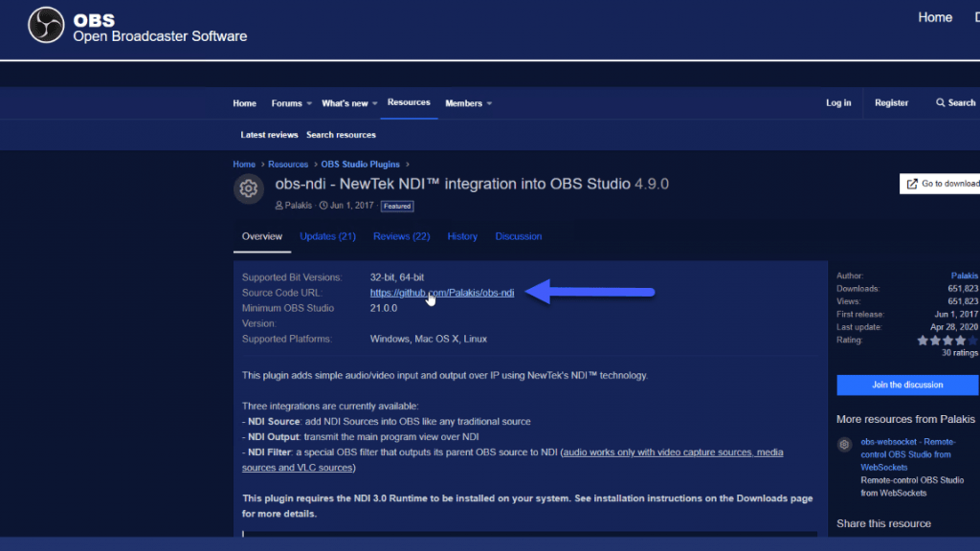Click the Log in link

(x=838, y=102)
